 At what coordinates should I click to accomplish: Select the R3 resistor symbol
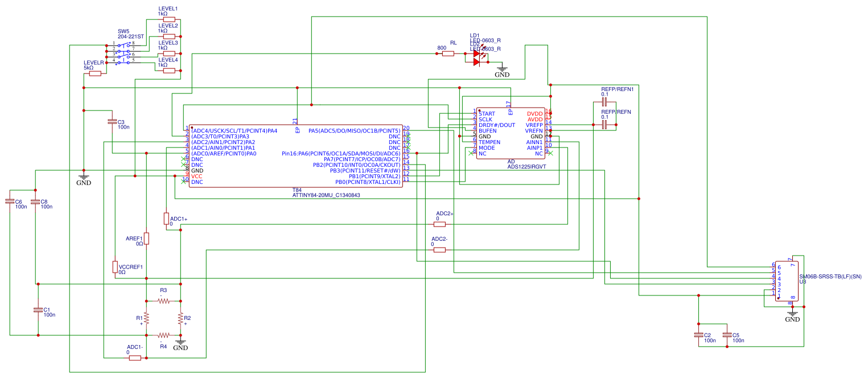pyautogui.click(x=163, y=301)
